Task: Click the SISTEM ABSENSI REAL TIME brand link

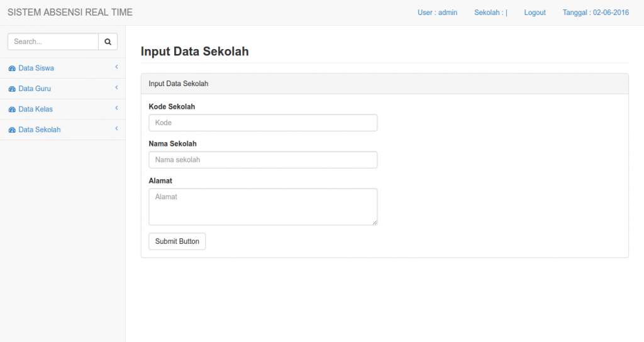Action: pyautogui.click(x=70, y=13)
